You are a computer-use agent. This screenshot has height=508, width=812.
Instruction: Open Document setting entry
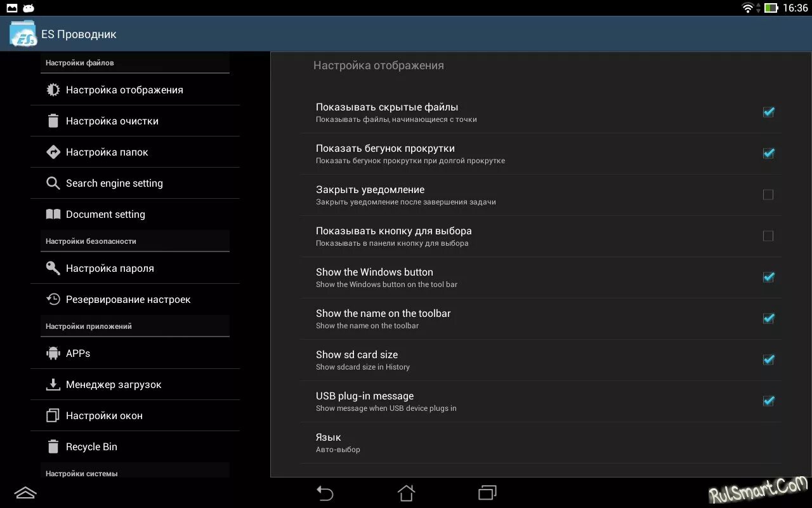135,215
